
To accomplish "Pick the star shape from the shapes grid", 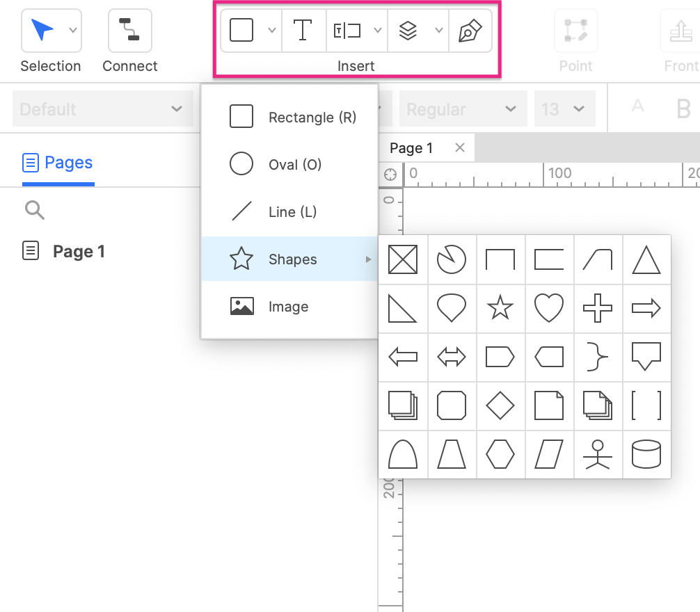I will click(500, 308).
